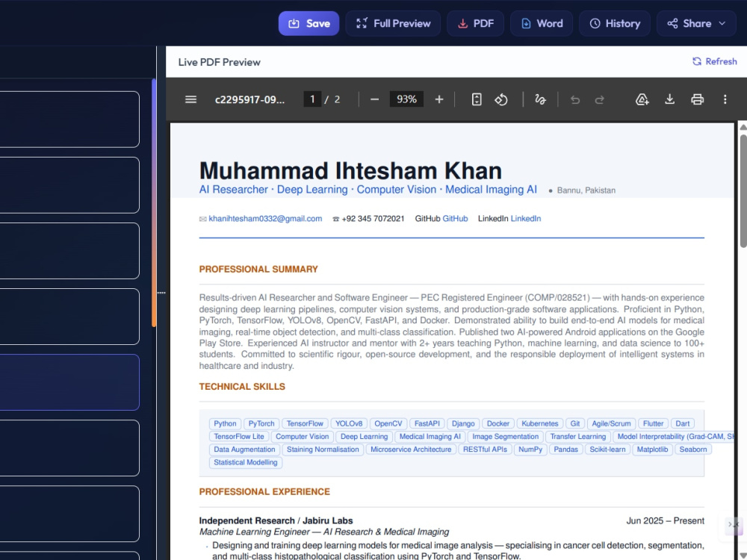Click the Scikit-learn skill tag
Image resolution: width=747 pixels, height=560 pixels.
[607, 449]
